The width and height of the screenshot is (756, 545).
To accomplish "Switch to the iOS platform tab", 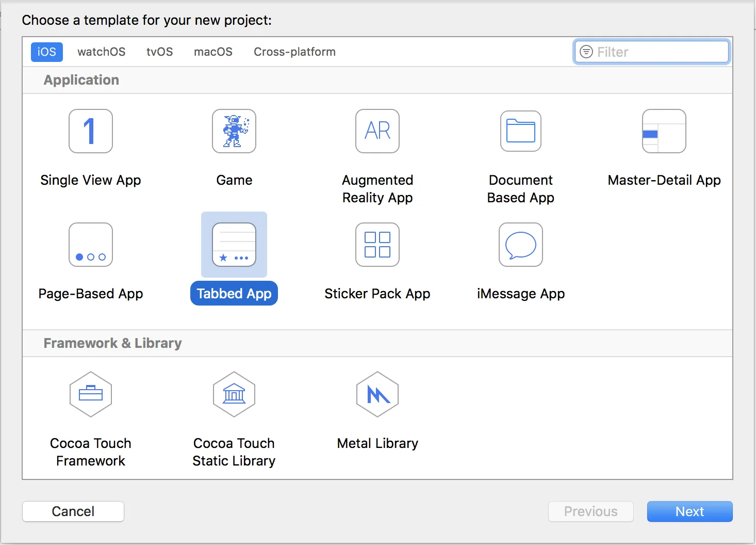I will 47,52.
